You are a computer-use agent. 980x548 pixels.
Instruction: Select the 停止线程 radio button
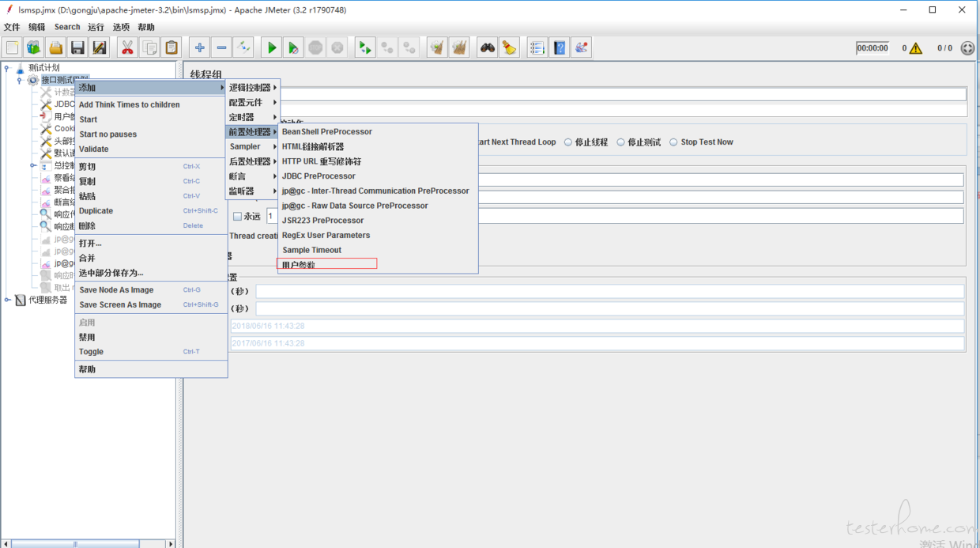[x=568, y=142]
